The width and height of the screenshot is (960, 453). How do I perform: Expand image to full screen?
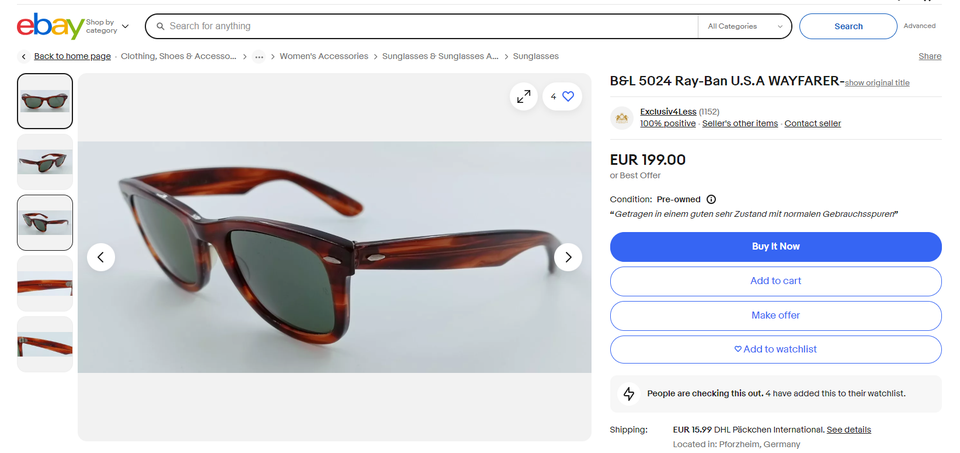523,97
